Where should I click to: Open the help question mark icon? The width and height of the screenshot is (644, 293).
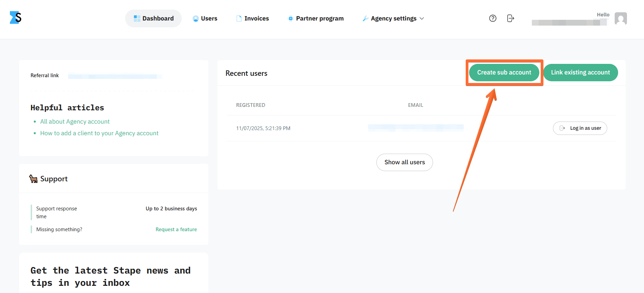[x=493, y=18]
